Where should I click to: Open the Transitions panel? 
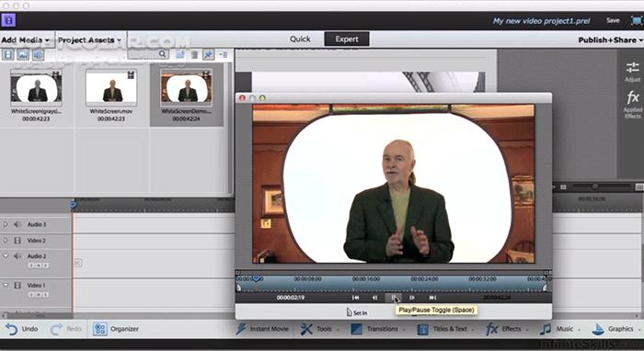point(377,329)
